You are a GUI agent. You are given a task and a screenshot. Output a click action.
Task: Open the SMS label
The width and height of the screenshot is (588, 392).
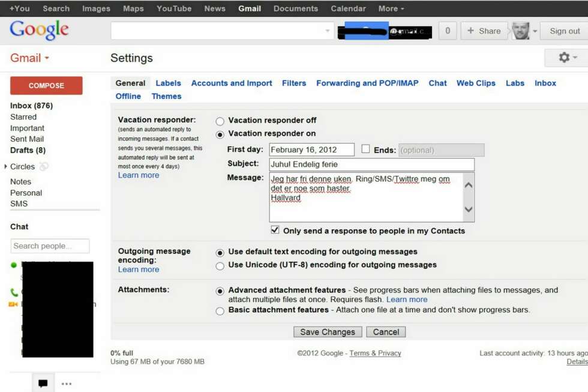(19, 204)
